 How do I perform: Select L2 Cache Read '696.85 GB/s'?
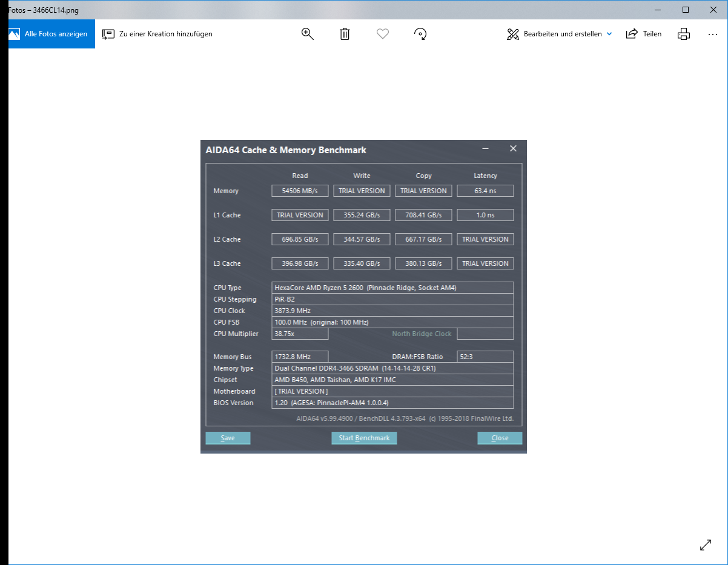pos(300,239)
